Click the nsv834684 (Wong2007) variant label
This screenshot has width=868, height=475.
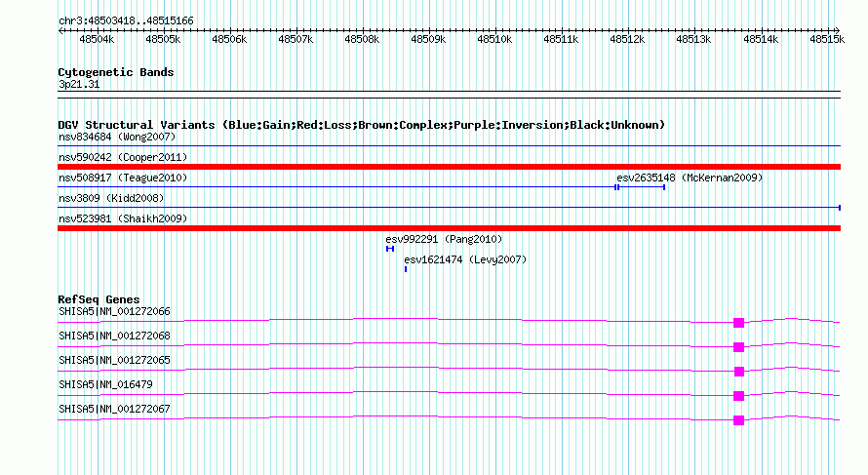(x=117, y=137)
